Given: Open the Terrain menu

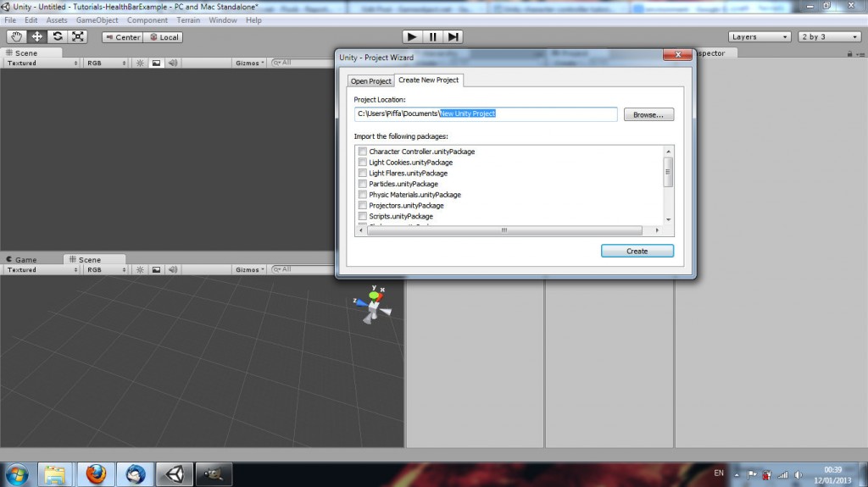Looking at the screenshot, I should 188,20.
